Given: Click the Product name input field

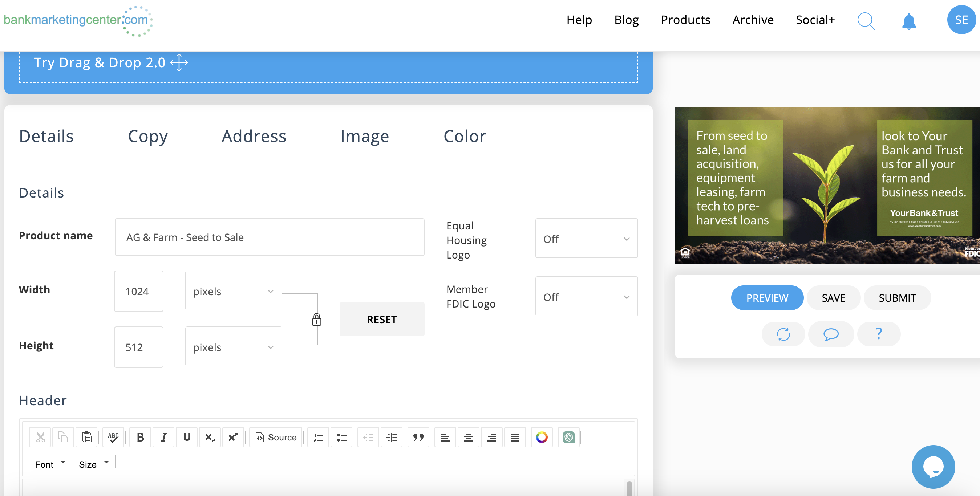Looking at the screenshot, I should [270, 237].
